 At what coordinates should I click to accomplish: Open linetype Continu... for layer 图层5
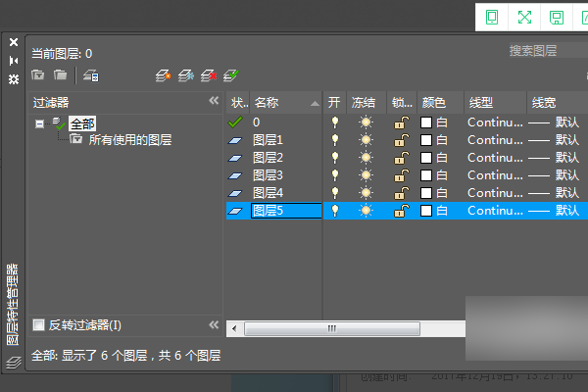495,211
